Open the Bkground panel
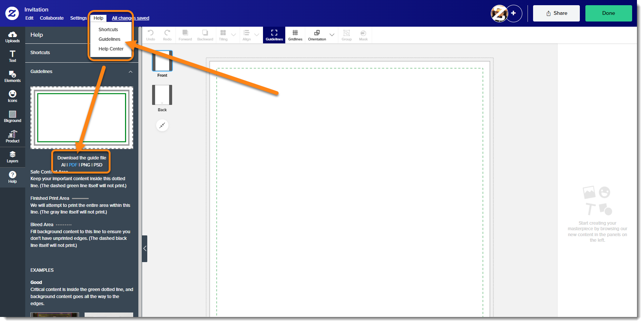 [x=12, y=116]
